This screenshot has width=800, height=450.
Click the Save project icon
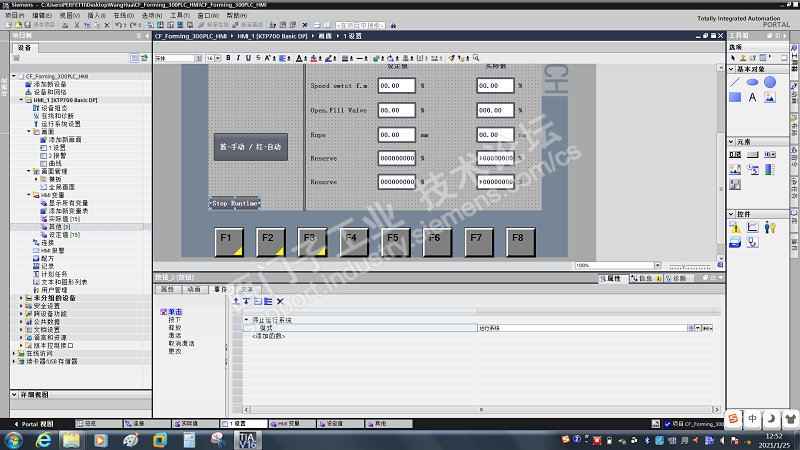point(28,25)
